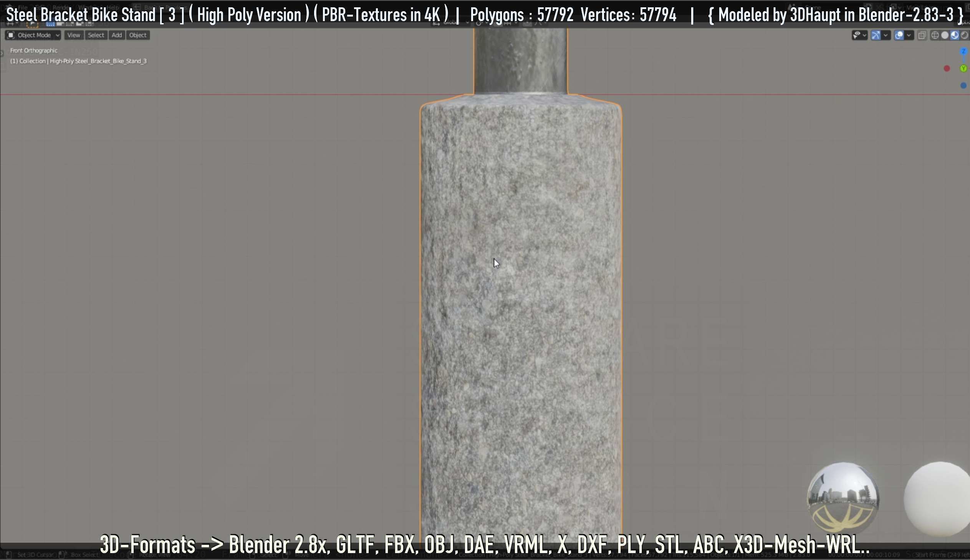
Task: Open the View menu
Action: tap(73, 35)
